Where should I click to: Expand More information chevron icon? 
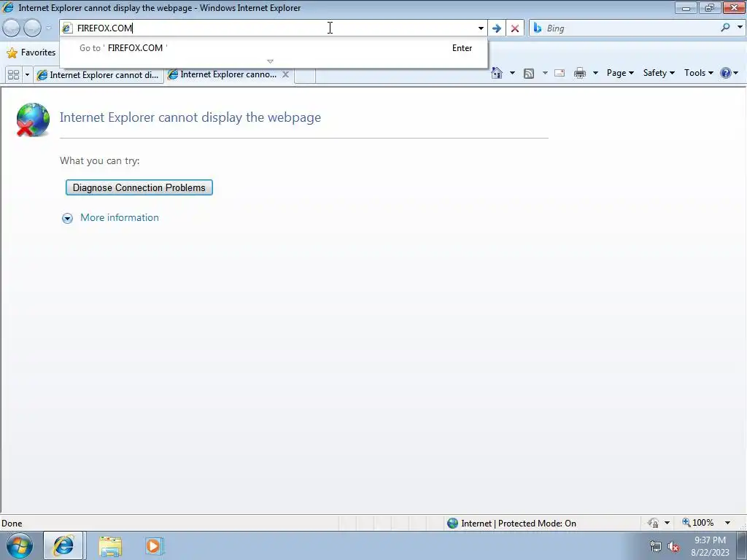pos(67,218)
